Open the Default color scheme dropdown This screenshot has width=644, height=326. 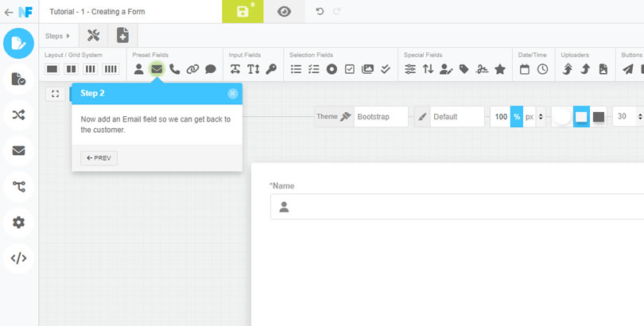click(457, 117)
